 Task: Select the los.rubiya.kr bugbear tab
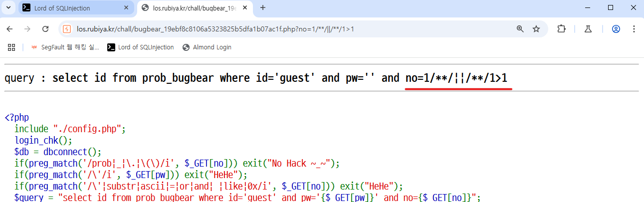click(195, 8)
